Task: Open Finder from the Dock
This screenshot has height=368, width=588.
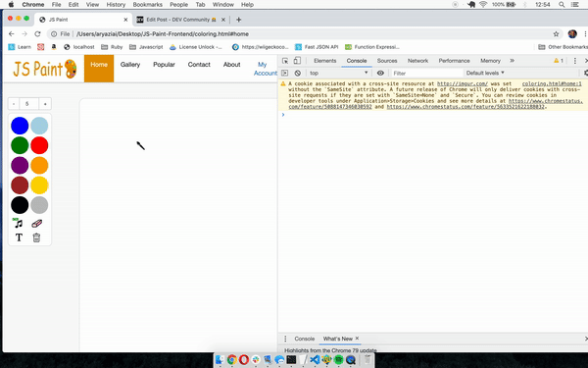Action: click(x=220, y=360)
